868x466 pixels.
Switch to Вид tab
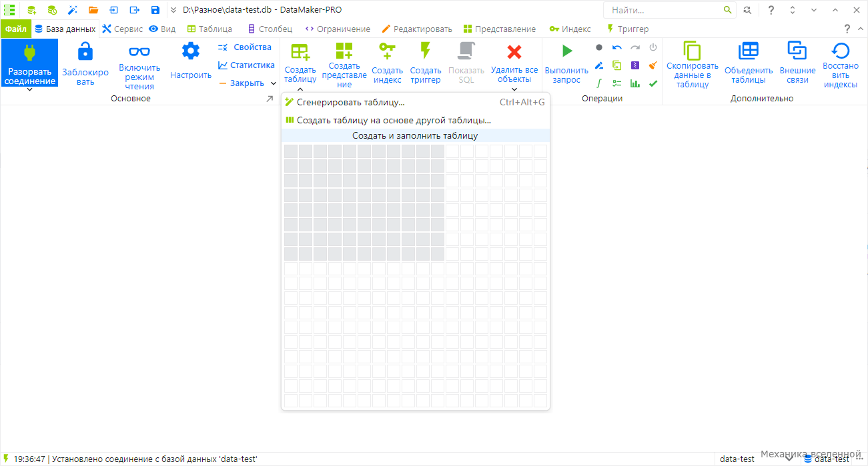[162, 29]
